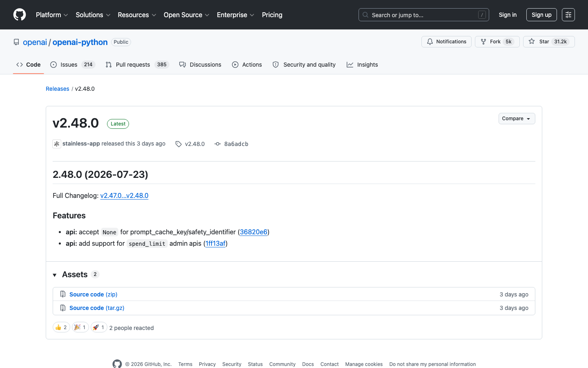Click the party popper reaction
588x368 pixels.
[x=80, y=327]
